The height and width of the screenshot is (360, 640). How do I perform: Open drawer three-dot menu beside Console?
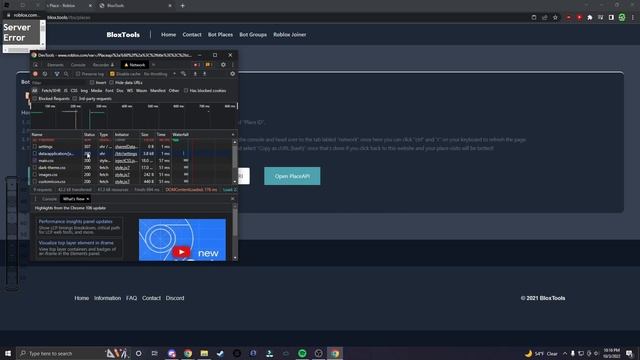(x=36, y=199)
